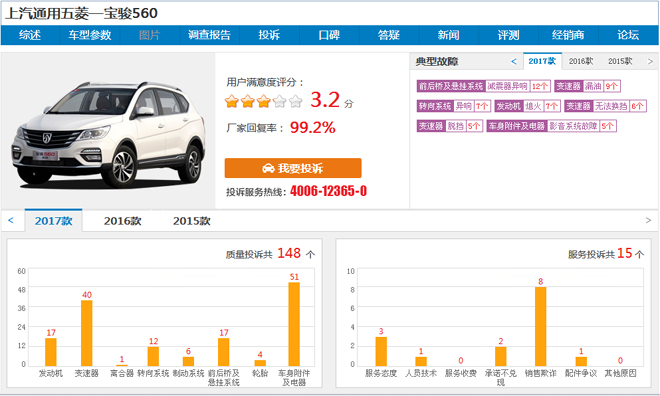Click the first rating star
Screen dimensions: 660x396
[x=232, y=101]
